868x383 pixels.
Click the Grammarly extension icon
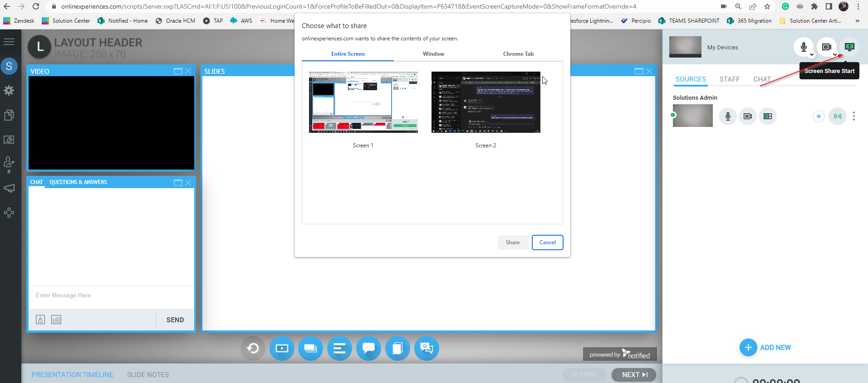[x=785, y=6]
